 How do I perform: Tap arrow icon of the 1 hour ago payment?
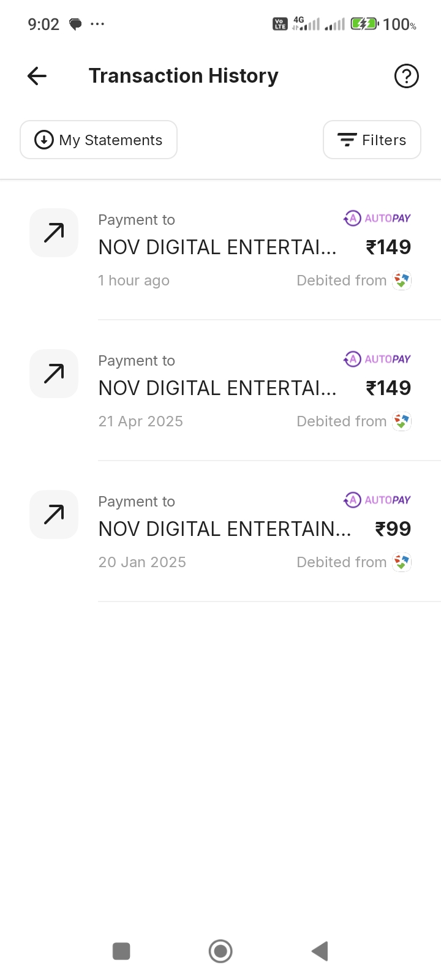pos(54,233)
